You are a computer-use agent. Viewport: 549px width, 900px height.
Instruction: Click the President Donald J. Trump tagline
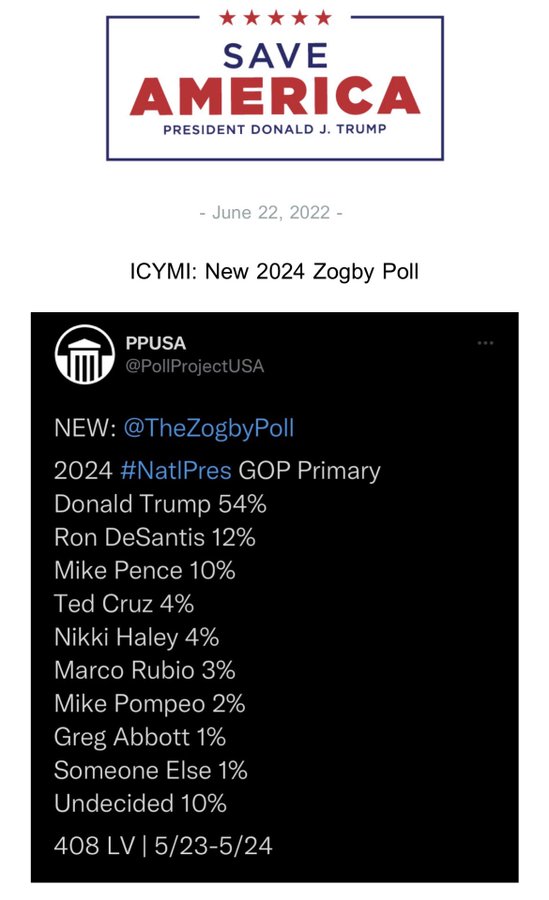(275, 129)
